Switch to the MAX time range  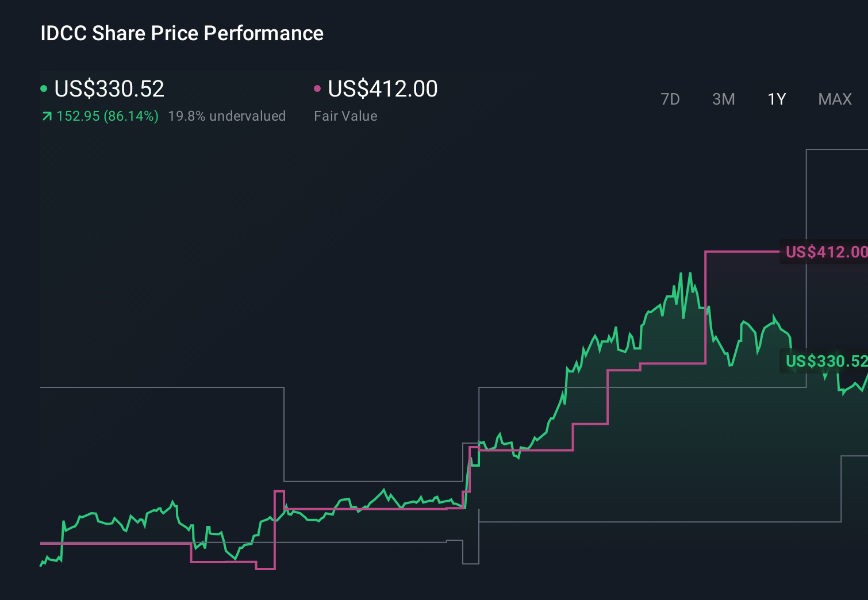pyautogui.click(x=834, y=99)
